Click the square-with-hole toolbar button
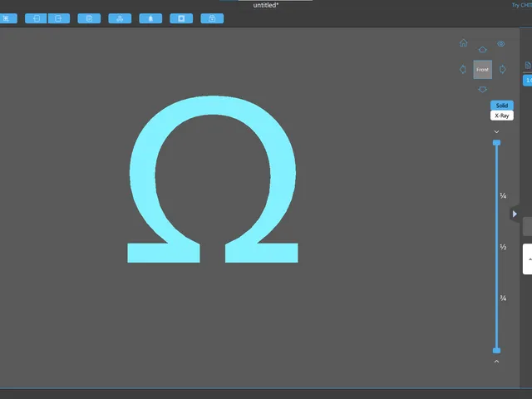The height and width of the screenshot is (399, 532). (181, 18)
